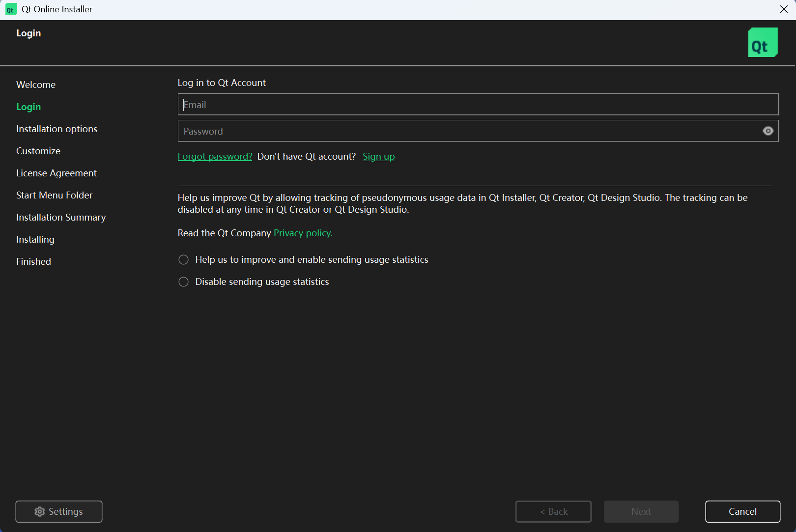Select Start Menu Folder step in sidebar

click(55, 196)
